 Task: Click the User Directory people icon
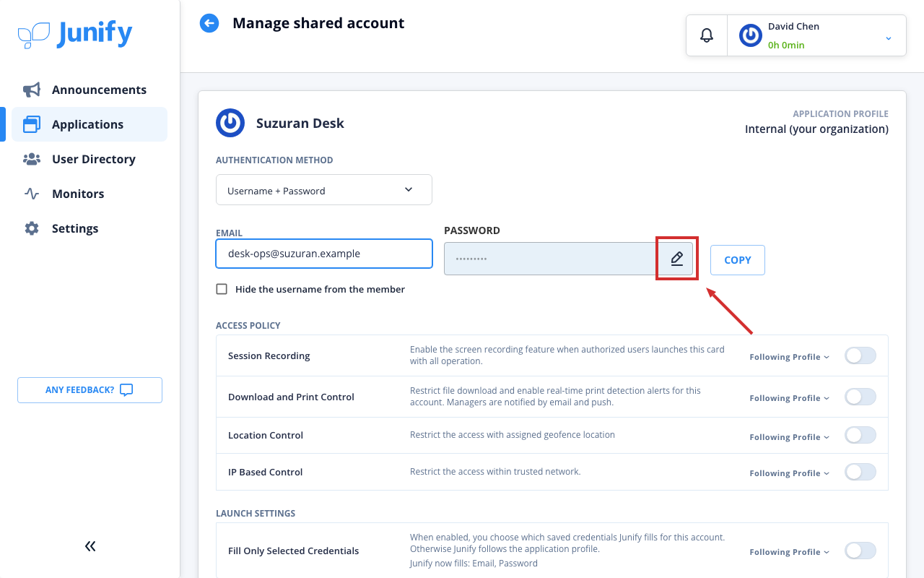point(32,159)
